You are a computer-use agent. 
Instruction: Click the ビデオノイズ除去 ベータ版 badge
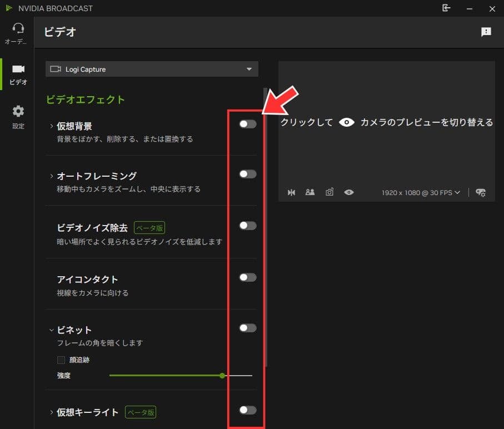click(x=149, y=228)
